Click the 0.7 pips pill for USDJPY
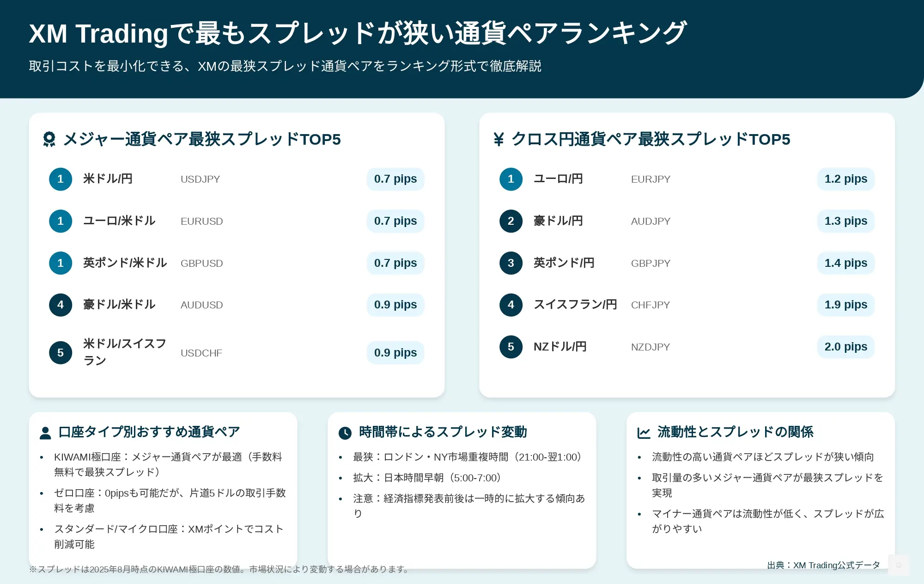This screenshot has height=584, width=924. [x=395, y=179]
